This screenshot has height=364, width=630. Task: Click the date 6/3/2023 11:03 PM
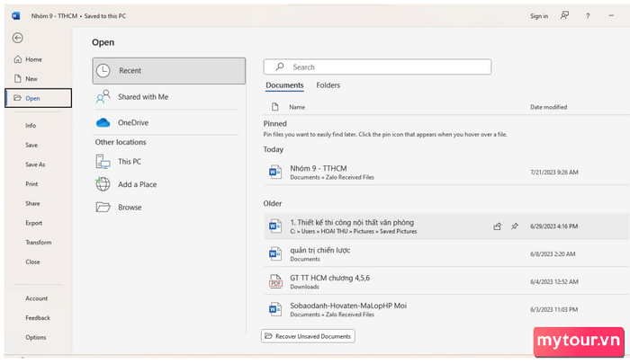coord(553,309)
